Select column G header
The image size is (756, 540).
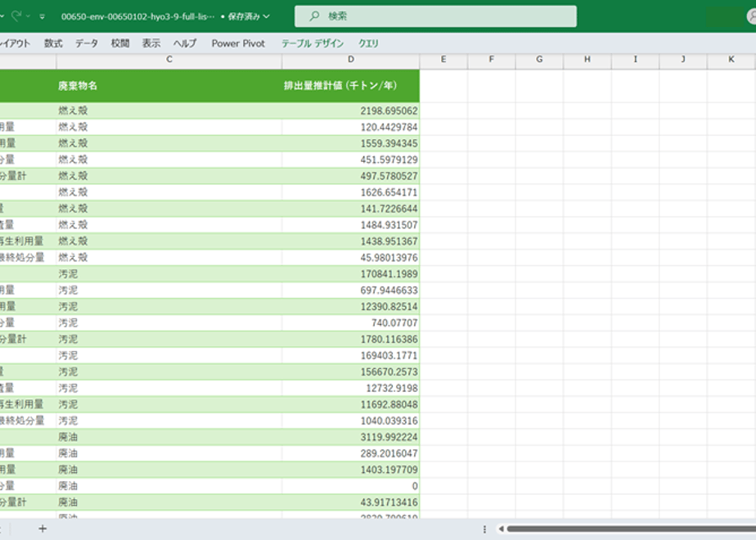pos(539,60)
